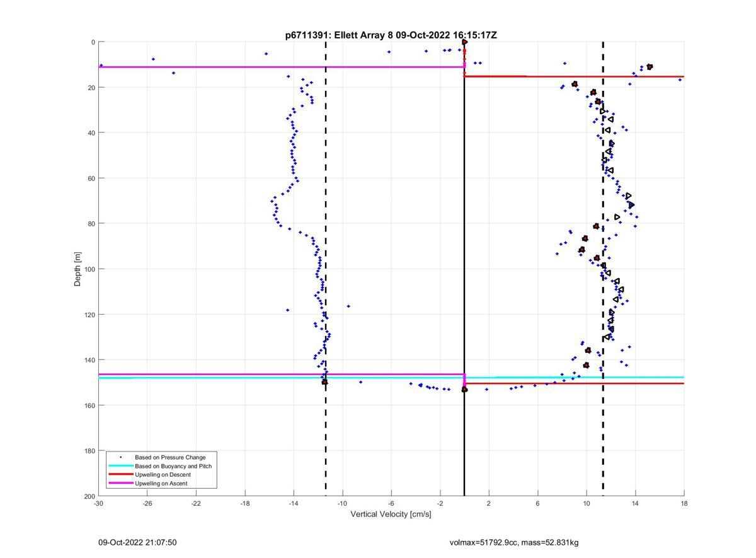The height and width of the screenshot is (558, 756).
Task: Click x-axis tick label '6'
Action: click(538, 503)
